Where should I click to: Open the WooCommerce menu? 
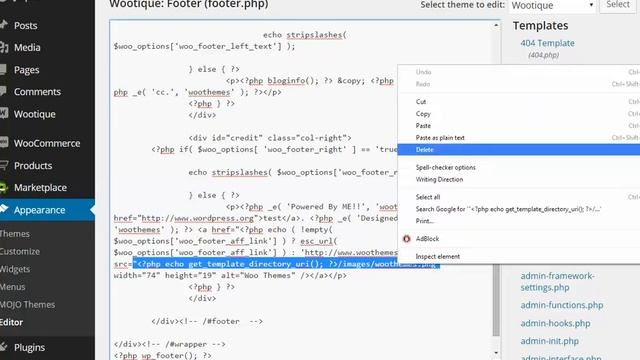click(47, 143)
